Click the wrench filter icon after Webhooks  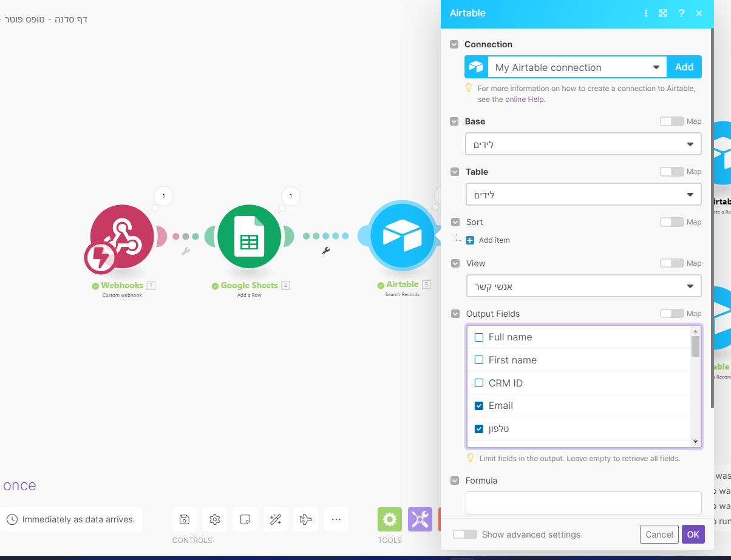click(186, 251)
